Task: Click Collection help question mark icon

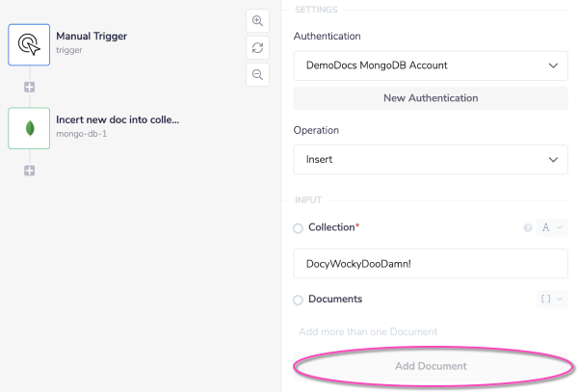Action: pos(527,228)
